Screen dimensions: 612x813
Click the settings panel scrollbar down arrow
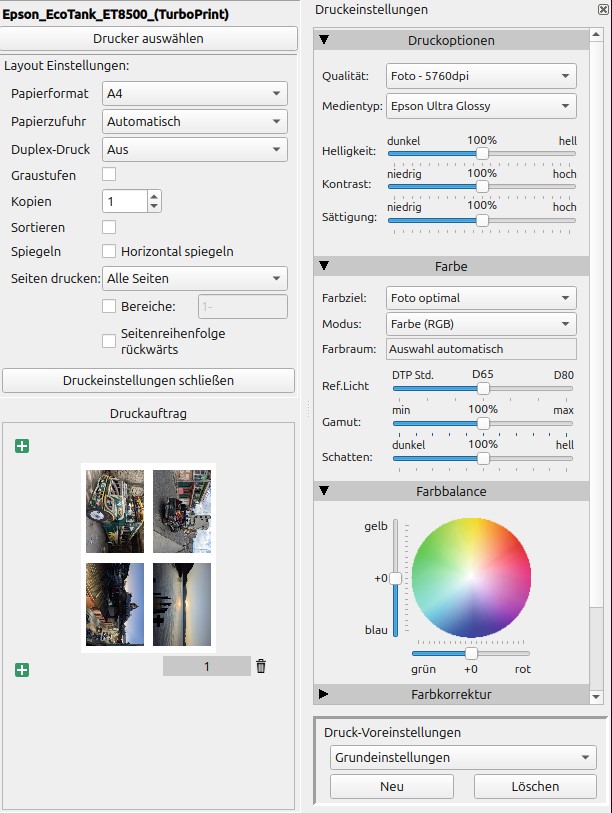point(596,697)
